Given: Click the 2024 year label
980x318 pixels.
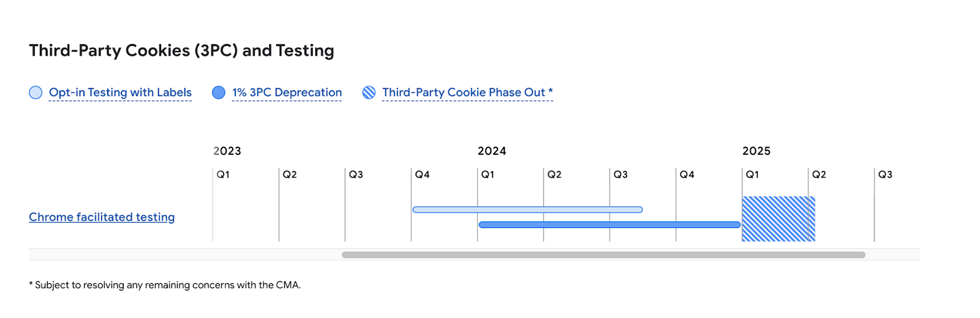Looking at the screenshot, I should 492,151.
